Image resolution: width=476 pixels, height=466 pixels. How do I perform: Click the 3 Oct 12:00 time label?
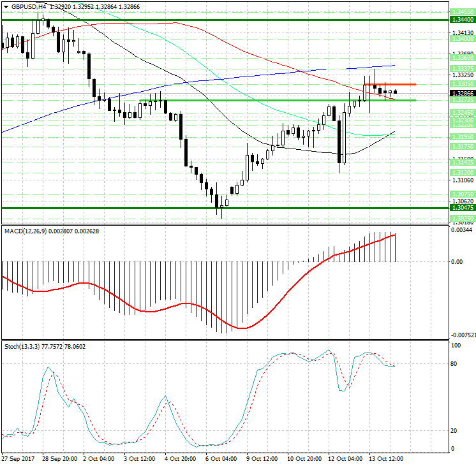click(139, 459)
